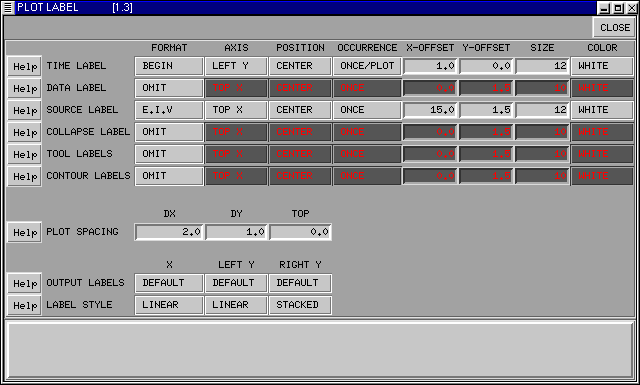The image size is (640, 385).
Task: Edit SOURCE LABEL X-OFFSET value 15.0
Action: 430,110
